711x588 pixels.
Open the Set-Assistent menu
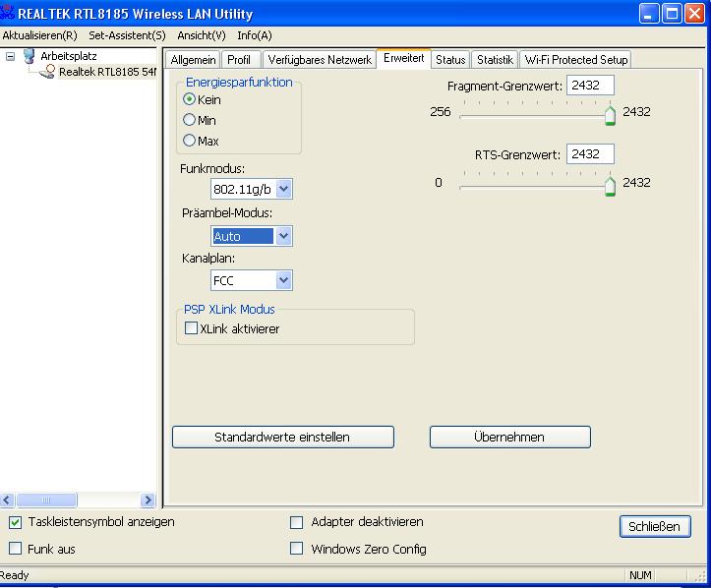(127, 35)
